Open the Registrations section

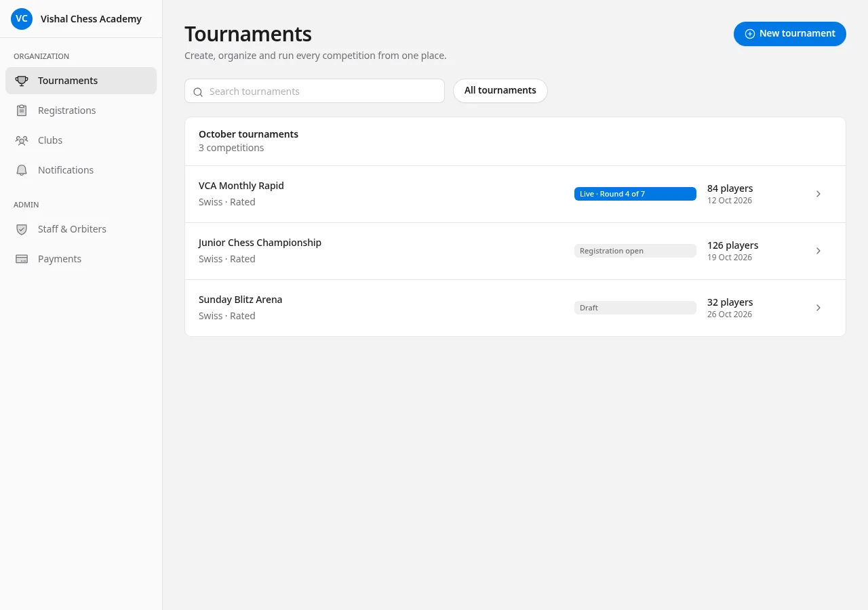coord(81,110)
